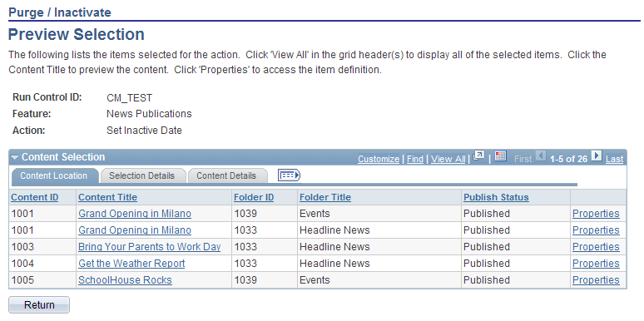644x321 pixels.
Task: Sort by Folder Title column header
Action: [325, 197]
